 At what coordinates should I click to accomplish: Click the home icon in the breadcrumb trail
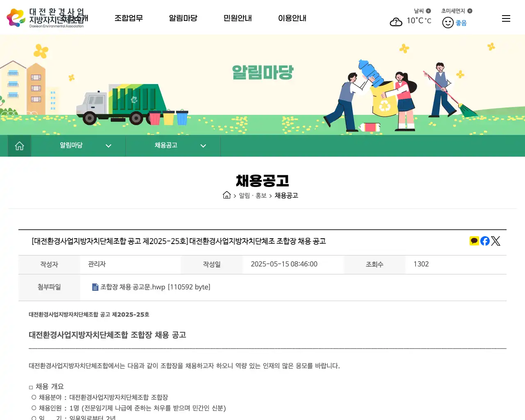[x=227, y=195]
